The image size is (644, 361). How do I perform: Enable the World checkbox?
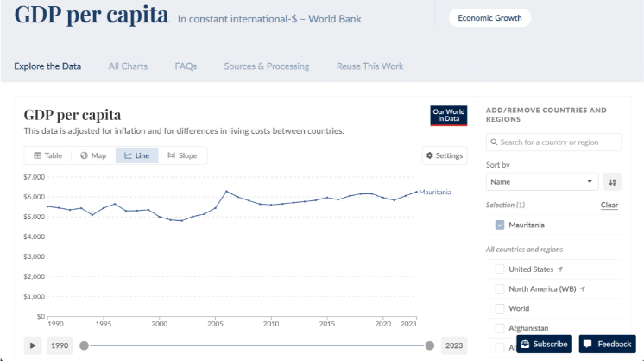pyautogui.click(x=500, y=308)
